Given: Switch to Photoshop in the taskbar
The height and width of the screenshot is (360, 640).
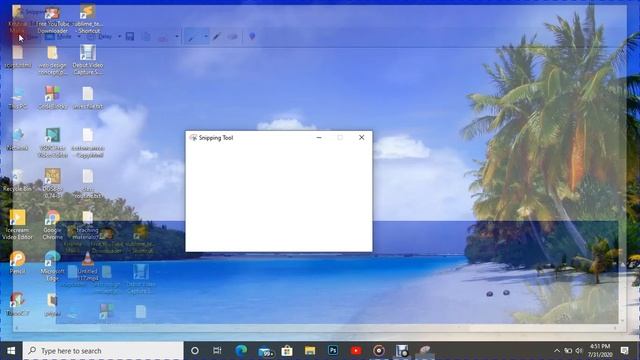Looking at the screenshot, I should tap(333, 351).
